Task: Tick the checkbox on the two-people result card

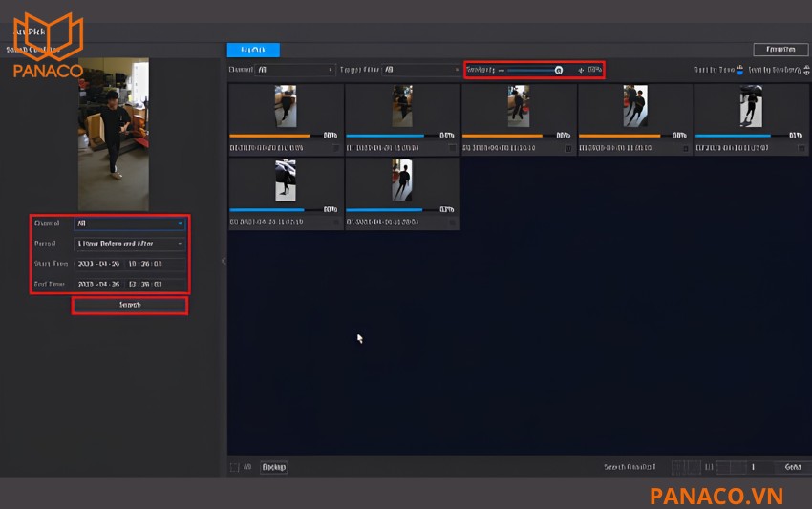Action: click(685, 149)
